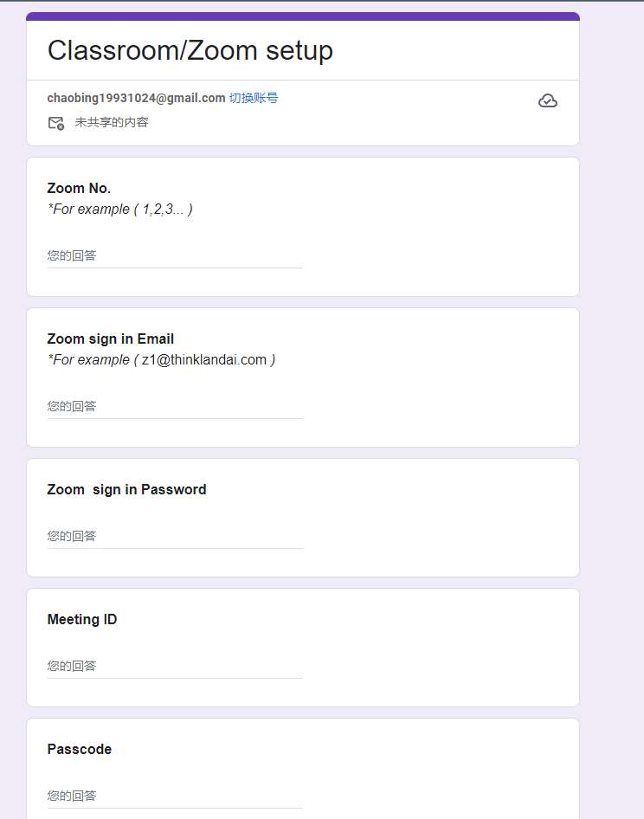Click the Zoom No. question heading

pyautogui.click(x=79, y=189)
